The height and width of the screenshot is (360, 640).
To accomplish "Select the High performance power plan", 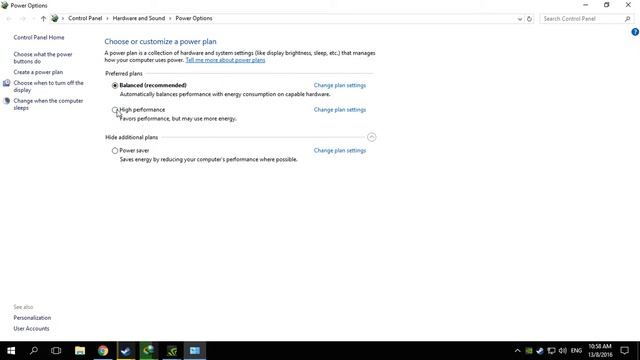I will tap(115, 110).
